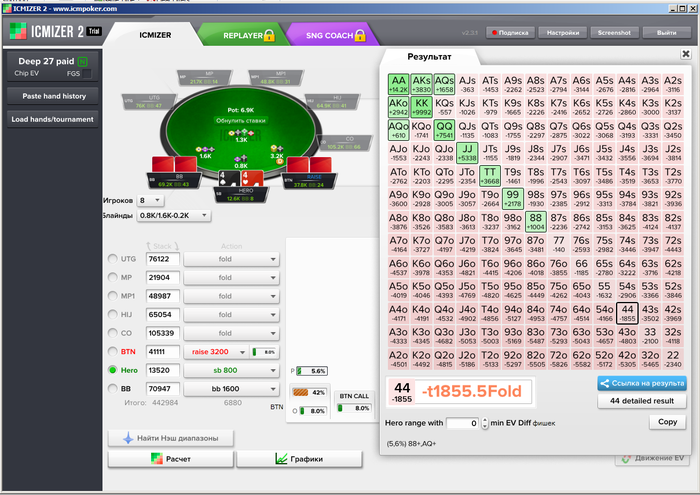Click Paste hand history button
This screenshot has width=700, height=495.
tap(53, 96)
